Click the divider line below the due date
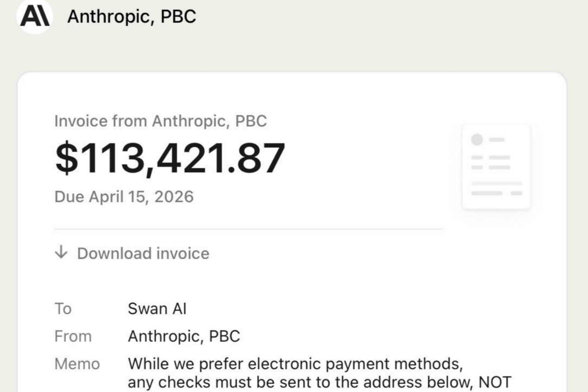The image size is (588, 392). 248,229
